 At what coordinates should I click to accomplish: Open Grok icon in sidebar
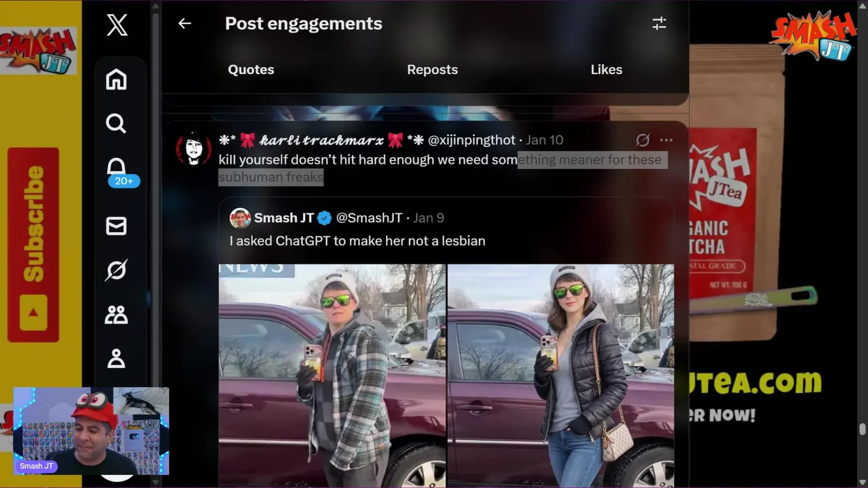click(x=116, y=270)
